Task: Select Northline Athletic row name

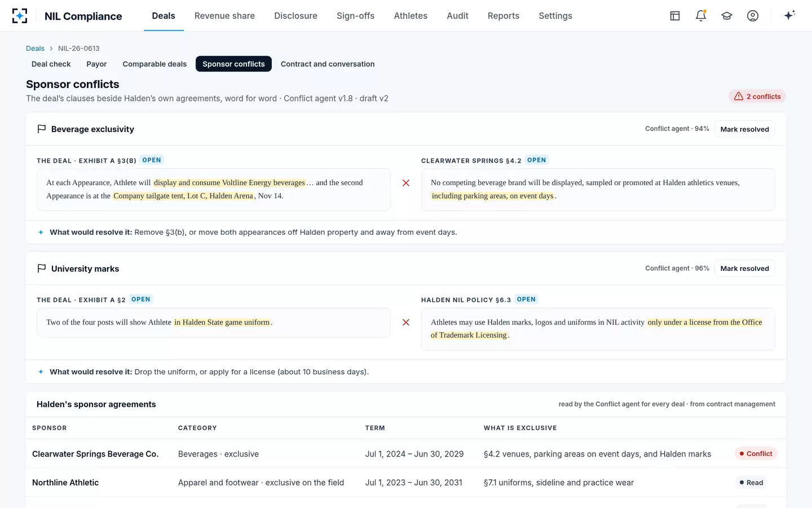Action: click(x=65, y=483)
